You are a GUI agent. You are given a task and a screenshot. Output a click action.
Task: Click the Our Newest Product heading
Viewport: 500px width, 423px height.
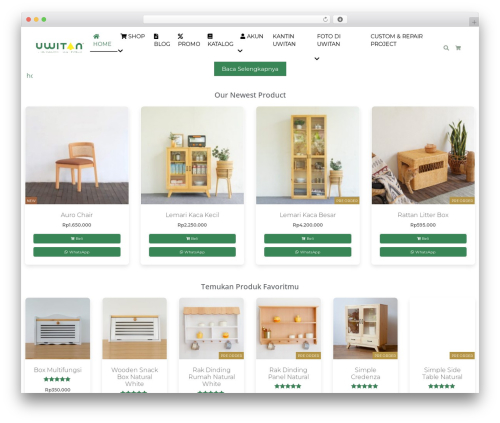pos(250,95)
